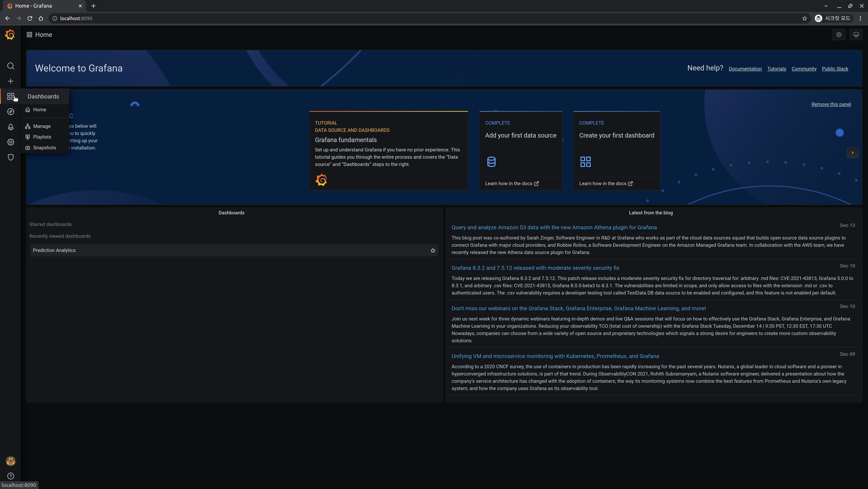The image size is (868, 489).
Task: Close the Home - Grafana tab
Action: tap(80, 6)
